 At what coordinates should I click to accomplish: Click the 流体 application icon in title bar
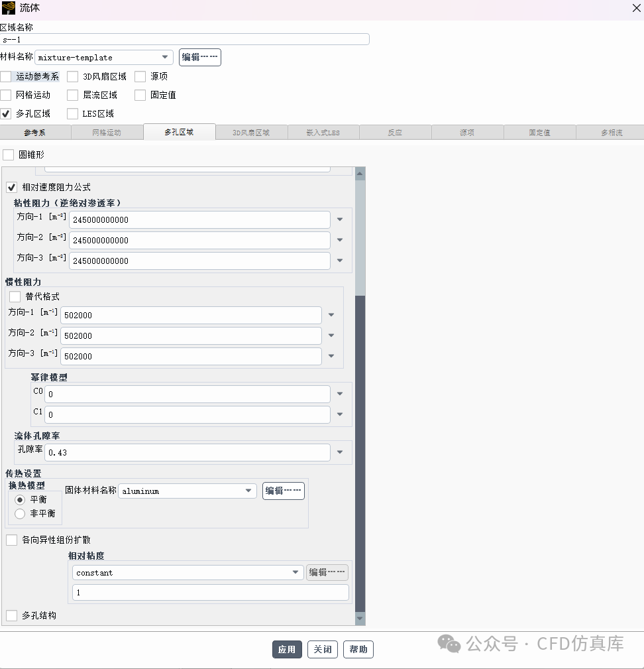(x=7, y=8)
